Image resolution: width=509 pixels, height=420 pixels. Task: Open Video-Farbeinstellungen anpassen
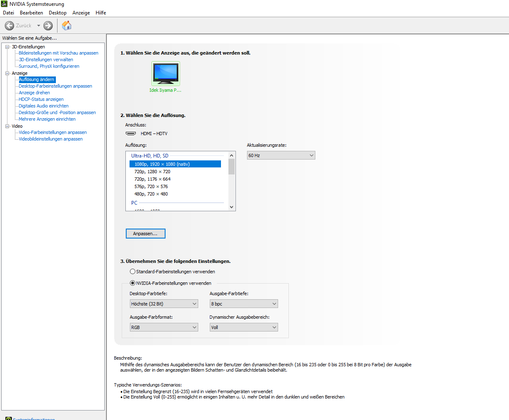(x=53, y=132)
